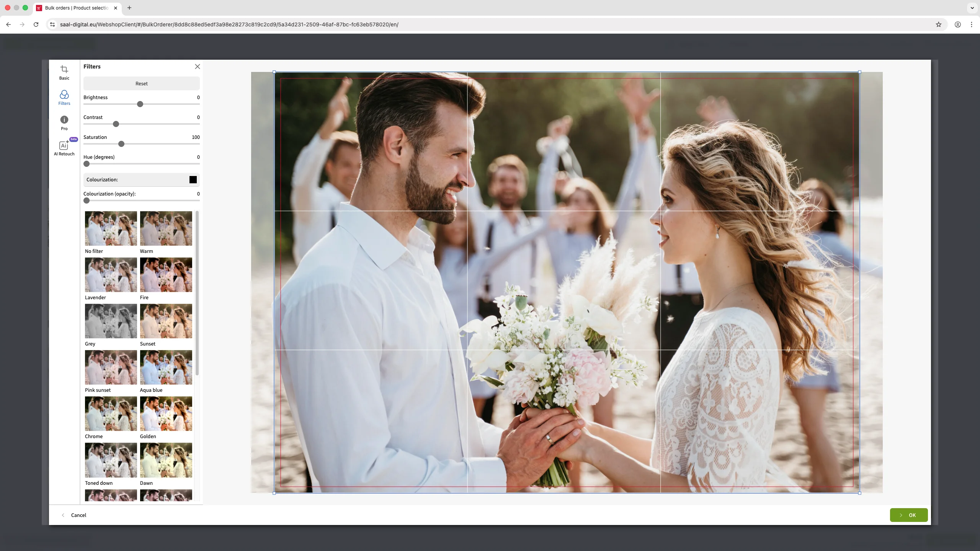Apply the Grey filter thumbnail

(111, 321)
